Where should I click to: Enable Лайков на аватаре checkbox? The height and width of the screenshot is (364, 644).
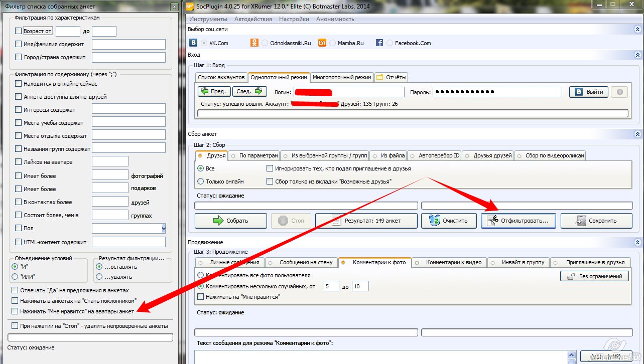coord(19,162)
